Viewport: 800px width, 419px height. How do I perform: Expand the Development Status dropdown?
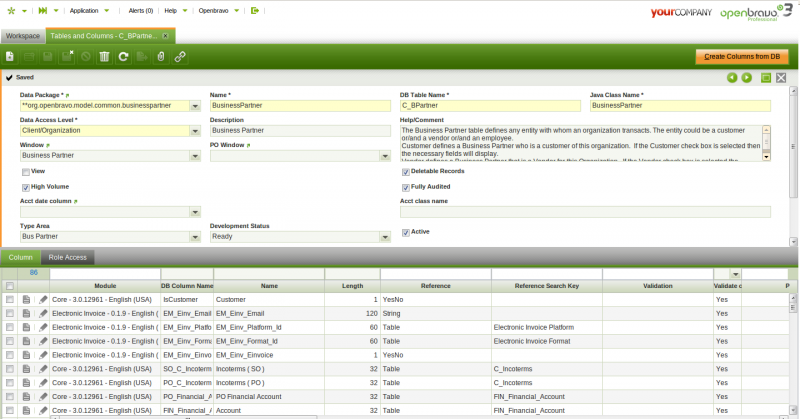click(x=385, y=237)
